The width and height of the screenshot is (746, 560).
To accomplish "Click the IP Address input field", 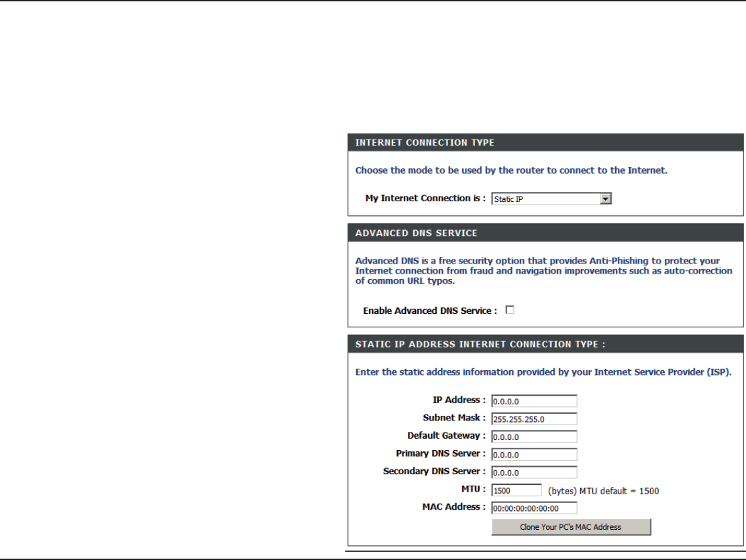I will (x=534, y=401).
